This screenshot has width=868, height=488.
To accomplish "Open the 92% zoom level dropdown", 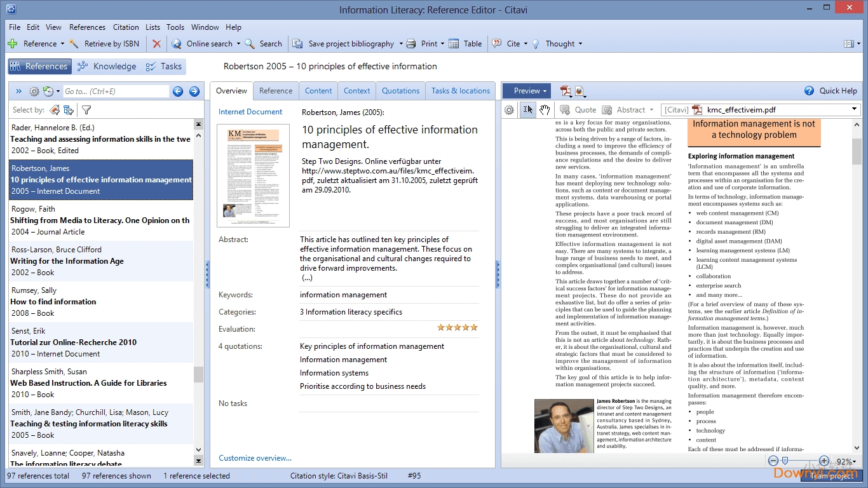I will (846, 462).
